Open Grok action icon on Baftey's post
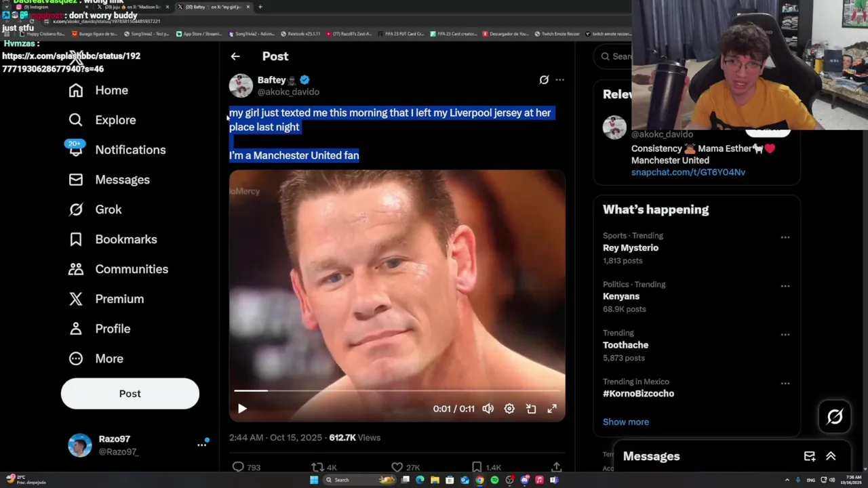Viewport: 868px width, 488px height. [x=544, y=80]
